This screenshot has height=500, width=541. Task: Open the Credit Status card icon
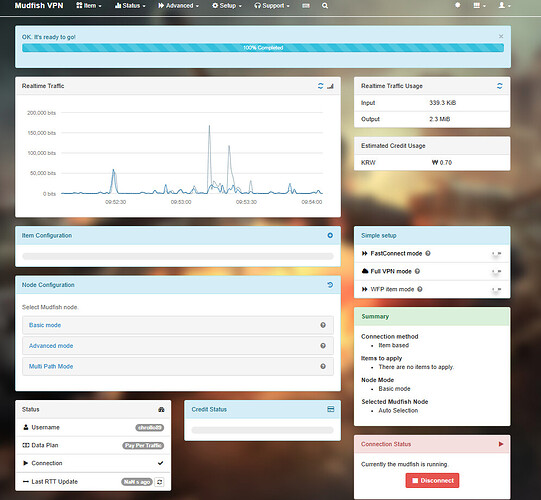[331, 409]
